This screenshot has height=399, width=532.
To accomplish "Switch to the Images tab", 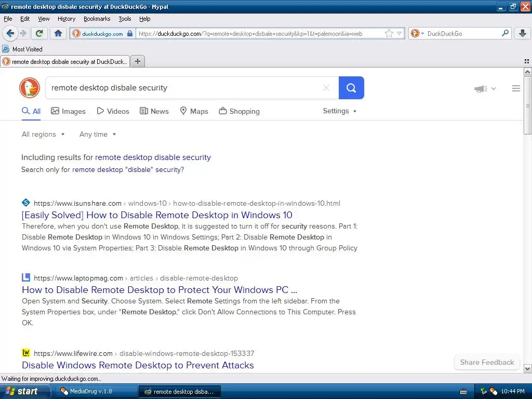I will tap(68, 111).
